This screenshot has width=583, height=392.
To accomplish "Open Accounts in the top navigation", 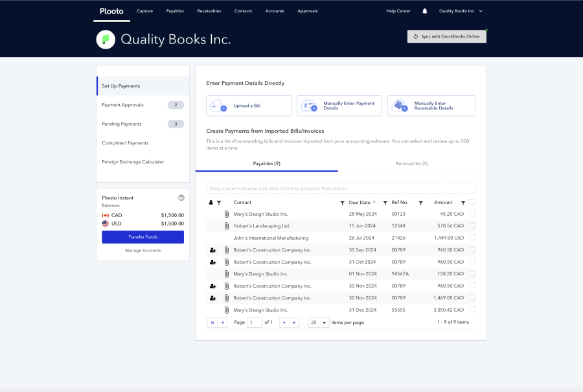I will click(275, 11).
